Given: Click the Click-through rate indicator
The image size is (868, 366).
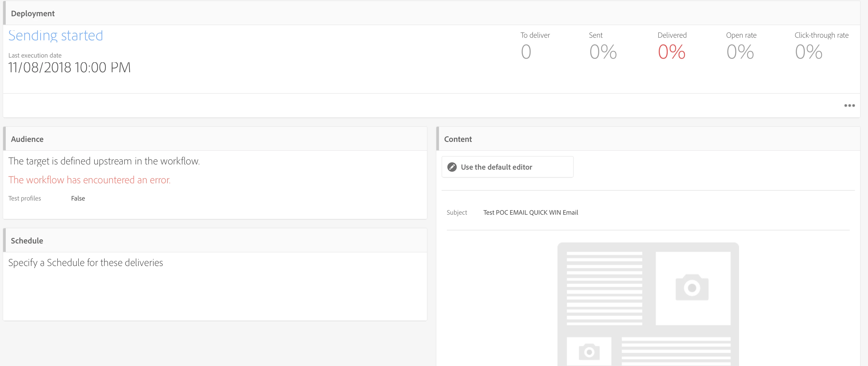Looking at the screenshot, I should 809,52.
